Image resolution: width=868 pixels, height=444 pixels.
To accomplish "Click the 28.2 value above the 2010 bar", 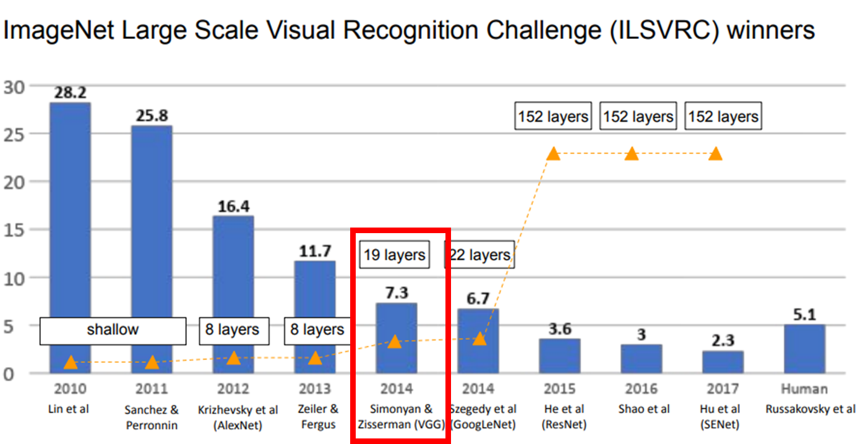I will click(69, 93).
